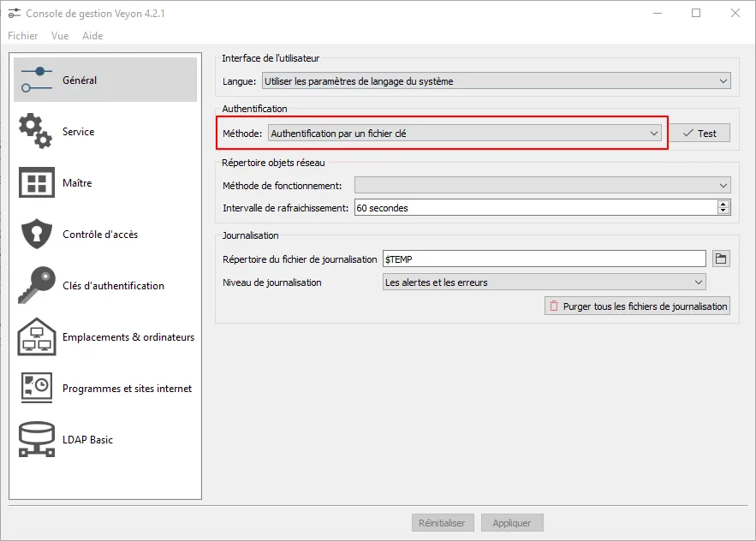Open the Général settings slider icon
756x541 pixels.
(x=37, y=80)
